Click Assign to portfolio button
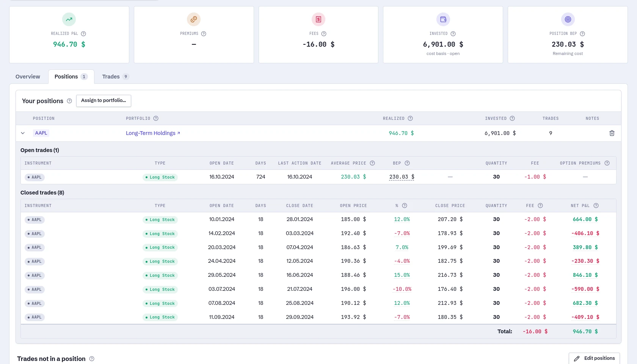 tap(104, 100)
